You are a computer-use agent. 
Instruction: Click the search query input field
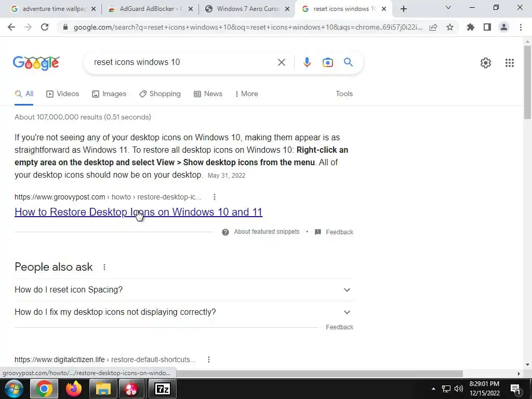pos(183,62)
